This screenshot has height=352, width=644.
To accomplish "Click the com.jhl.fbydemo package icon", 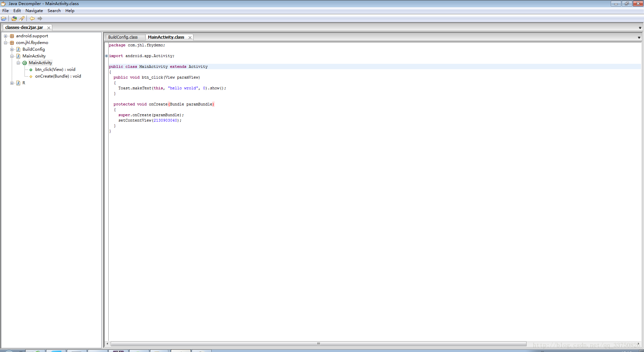I will 12,43.
